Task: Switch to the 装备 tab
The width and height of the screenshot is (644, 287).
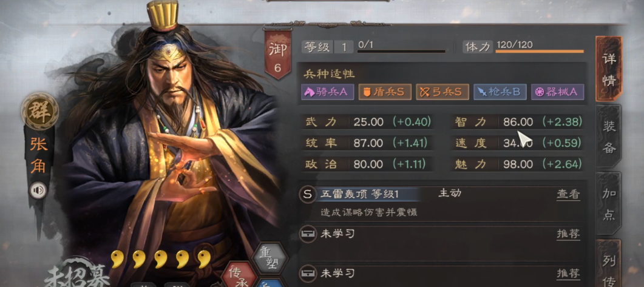Action: click(x=609, y=137)
